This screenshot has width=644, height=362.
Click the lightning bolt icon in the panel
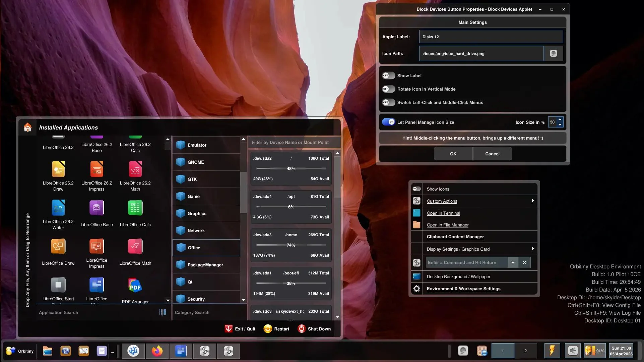pos(552,351)
